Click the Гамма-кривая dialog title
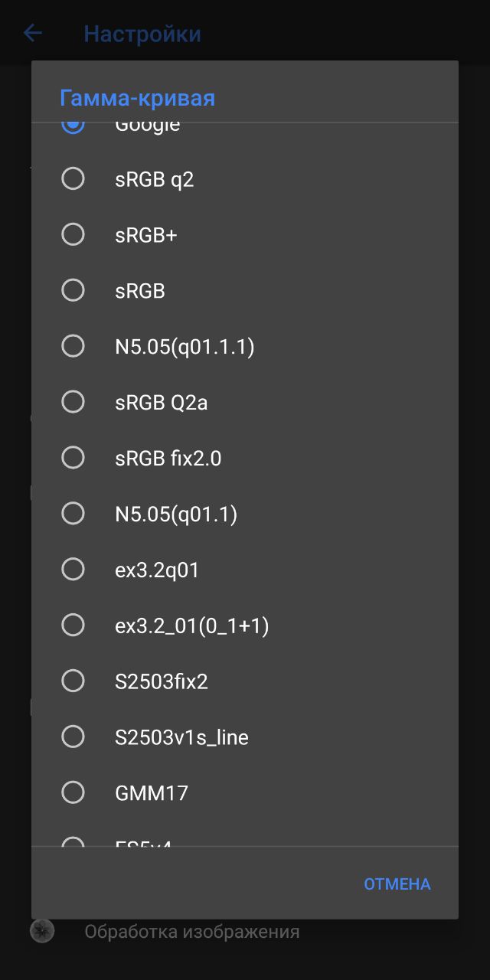The height and width of the screenshot is (980, 490). coord(137,98)
